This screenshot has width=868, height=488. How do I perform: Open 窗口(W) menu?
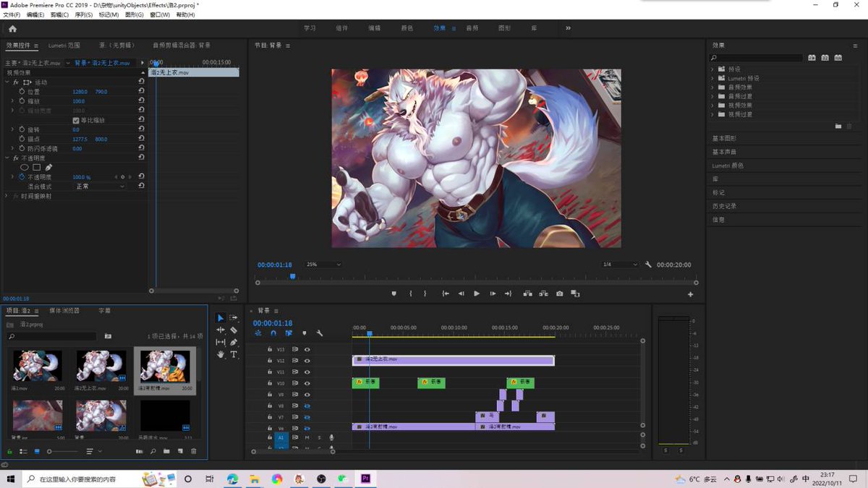(160, 14)
